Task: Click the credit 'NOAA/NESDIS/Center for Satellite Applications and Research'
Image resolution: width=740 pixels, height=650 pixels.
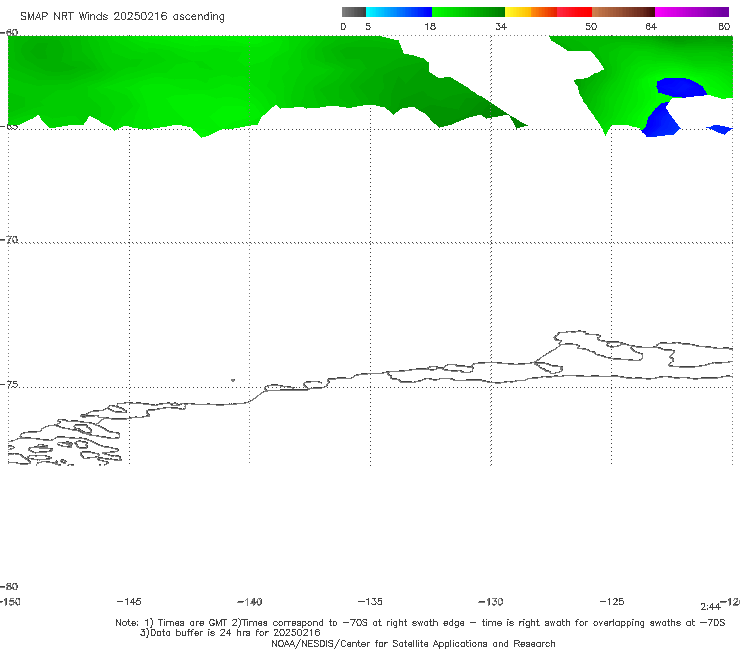Action: 413,643
